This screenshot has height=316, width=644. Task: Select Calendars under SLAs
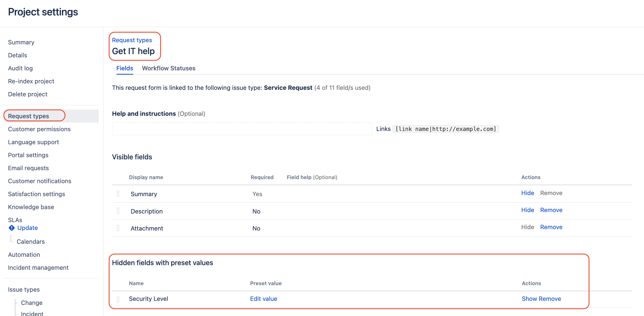(31, 242)
